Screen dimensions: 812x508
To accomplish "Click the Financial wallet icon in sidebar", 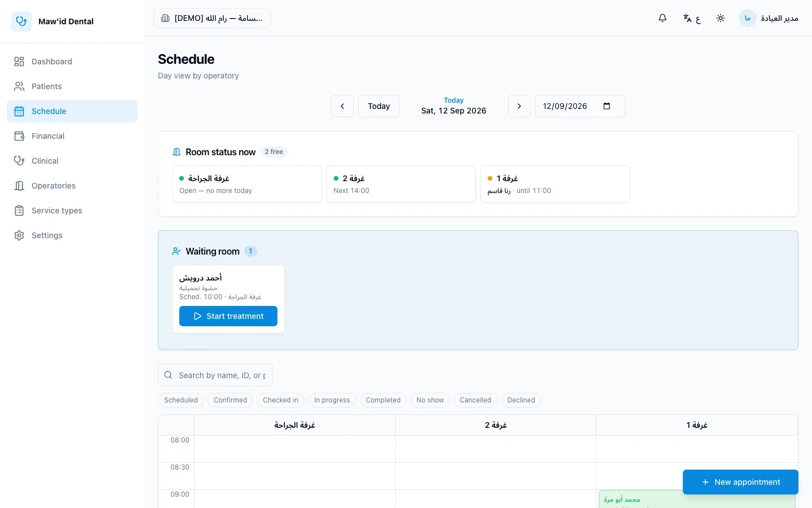I will (19, 136).
